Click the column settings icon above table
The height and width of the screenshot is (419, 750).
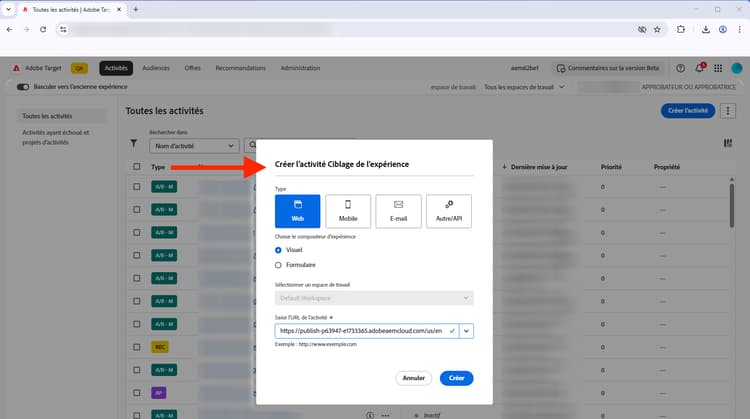tap(728, 143)
